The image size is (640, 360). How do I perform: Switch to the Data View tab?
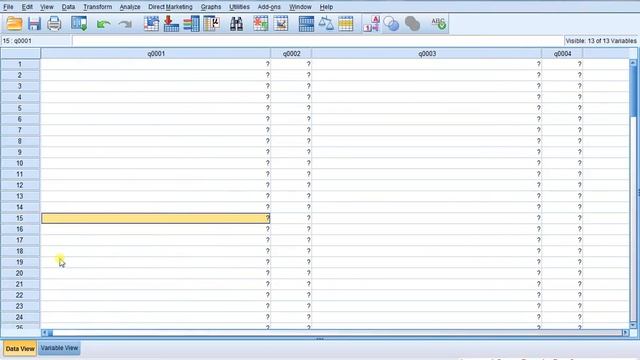pyautogui.click(x=20, y=349)
